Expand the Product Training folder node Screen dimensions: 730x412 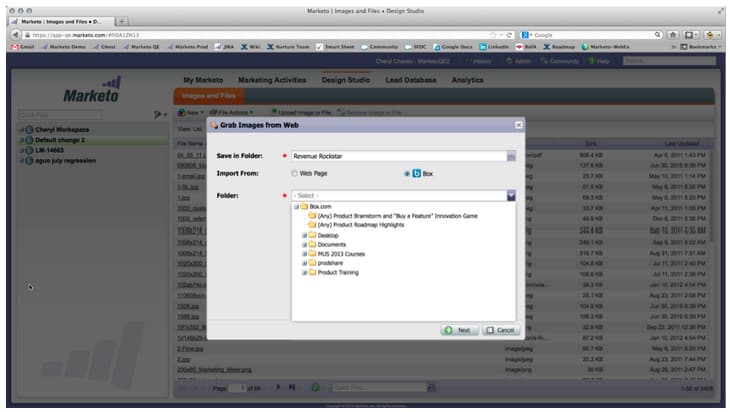tap(304, 272)
